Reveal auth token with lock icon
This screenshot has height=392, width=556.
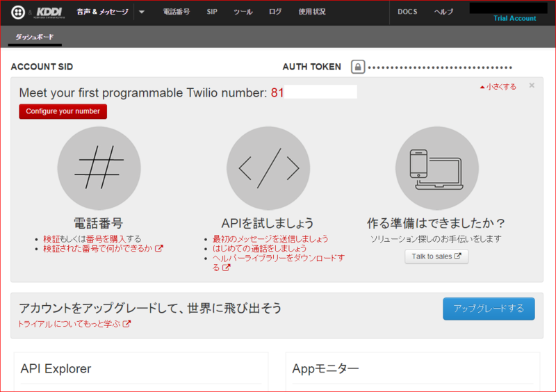click(358, 67)
